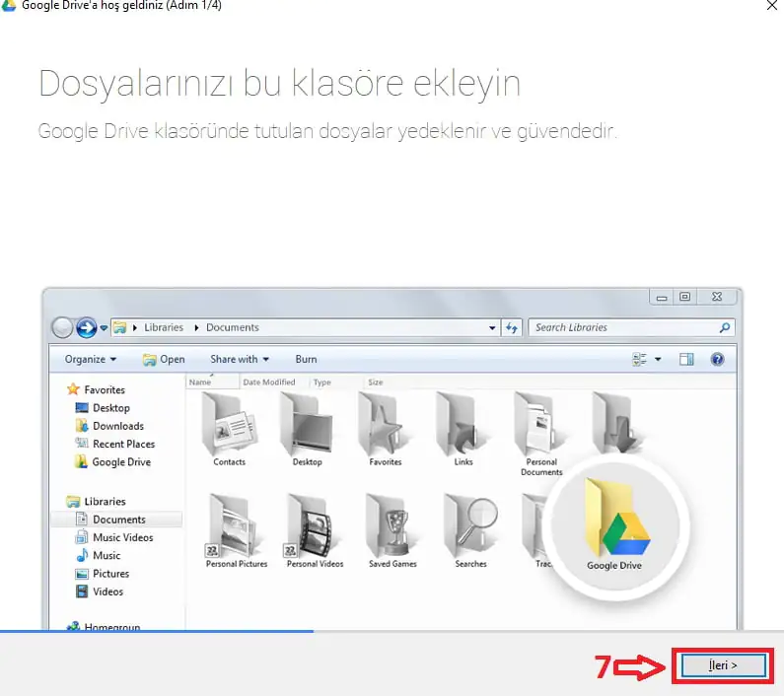Select Music in the sidebar
This screenshot has width=784, height=696.
click(98, 555)
